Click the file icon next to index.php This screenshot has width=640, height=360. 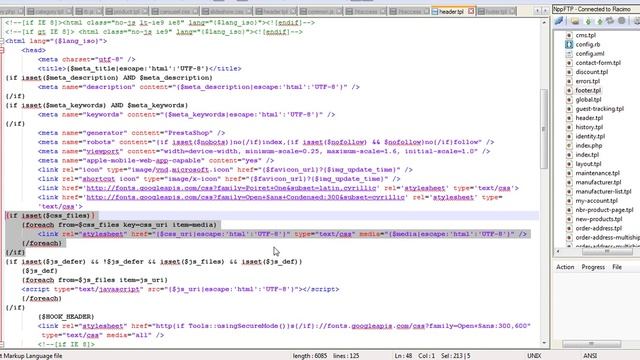pos(569,145)
